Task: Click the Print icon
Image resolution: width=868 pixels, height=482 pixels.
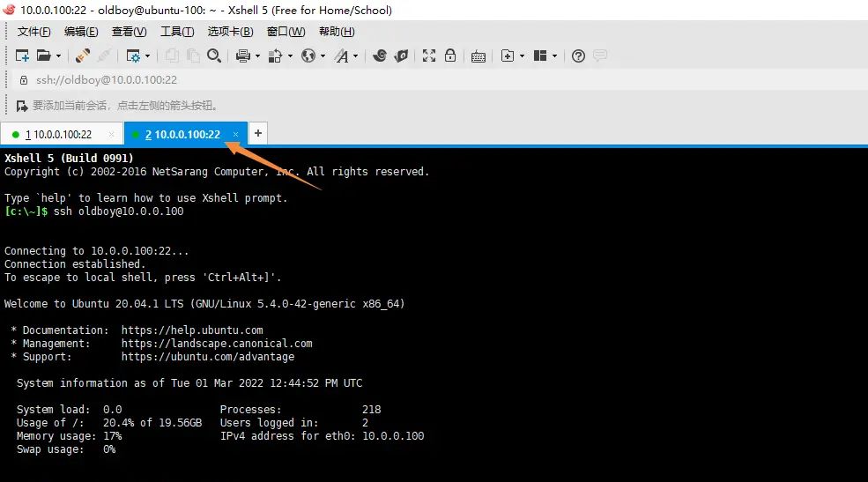Action: [243, 56]
